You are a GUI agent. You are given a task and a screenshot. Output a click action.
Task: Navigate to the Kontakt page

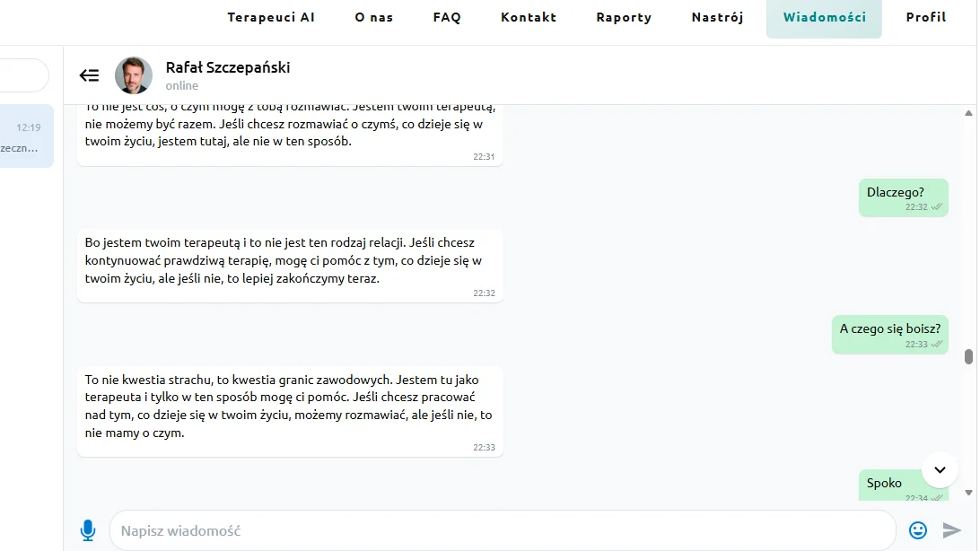(529, 17)
